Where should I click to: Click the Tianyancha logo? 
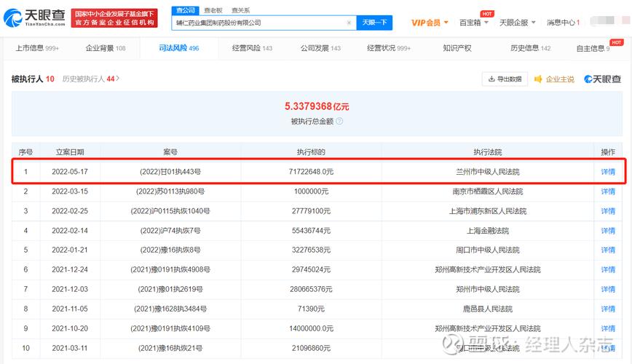click(x=35, y=17)
